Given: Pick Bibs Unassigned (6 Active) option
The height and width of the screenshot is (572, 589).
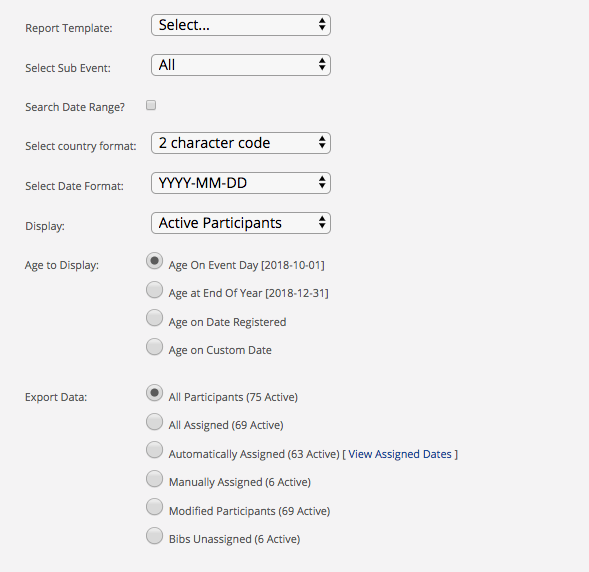Looking at the screenshot, I should [154, 536].
